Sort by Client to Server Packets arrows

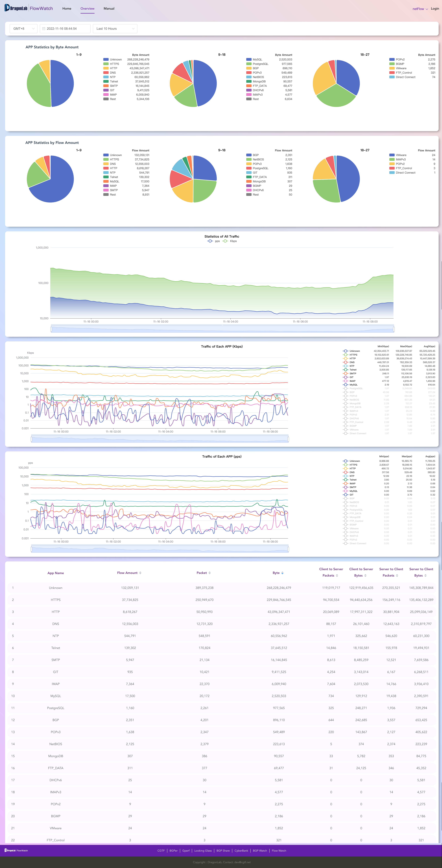tap(337, 576)
